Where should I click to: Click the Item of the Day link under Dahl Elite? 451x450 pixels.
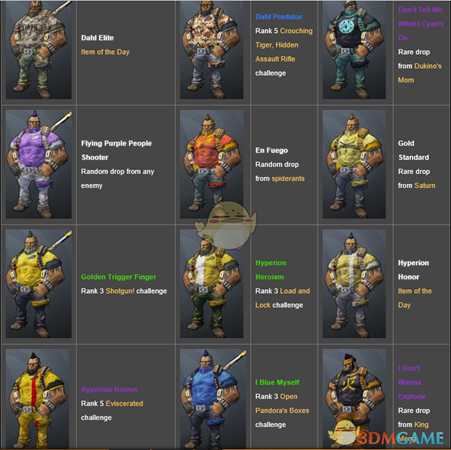105,52
